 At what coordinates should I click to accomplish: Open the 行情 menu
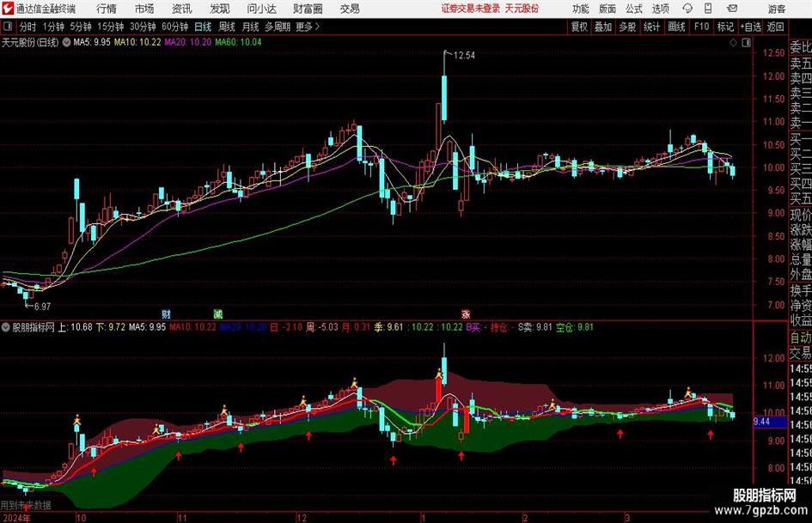[x=107, y=9]
